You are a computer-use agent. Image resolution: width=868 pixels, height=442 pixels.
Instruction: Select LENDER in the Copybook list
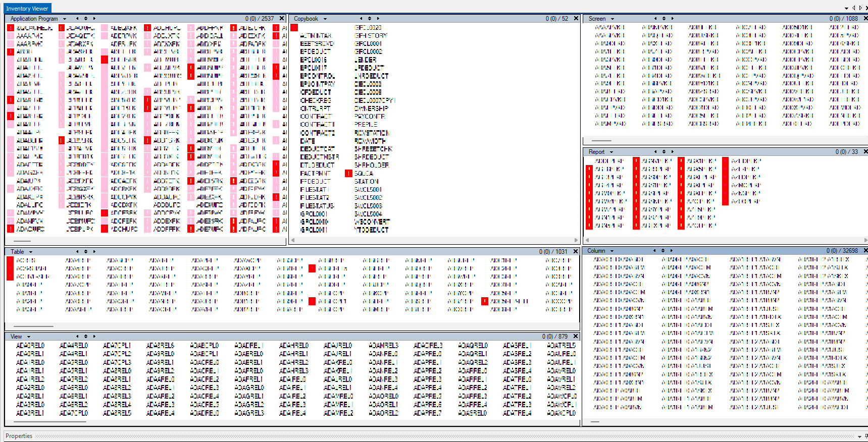coord(366,60)
